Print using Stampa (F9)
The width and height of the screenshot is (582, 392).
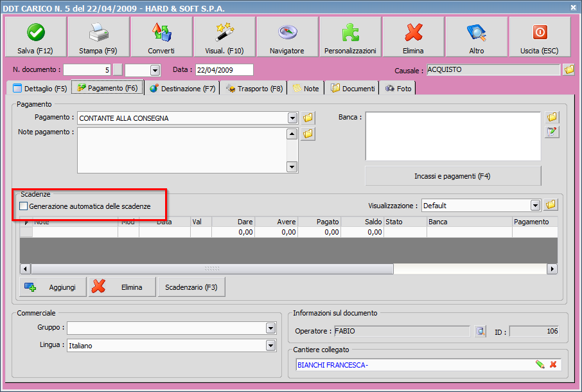[x=98, y=37]
